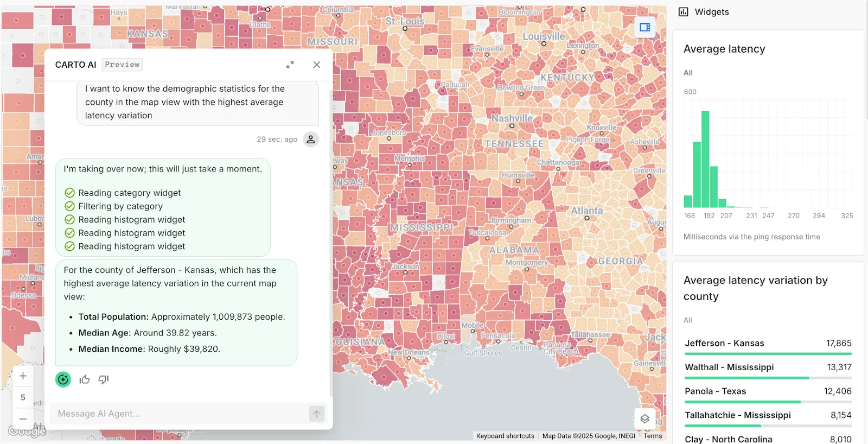
Task: Select Walthall - Mississippi category row
Action: click(768, 367)
